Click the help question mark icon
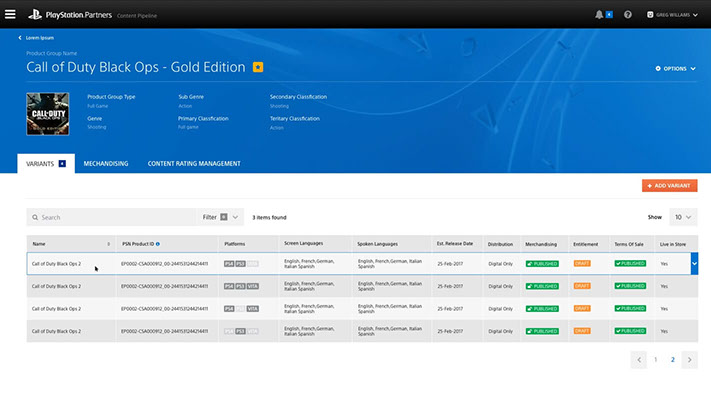 [x=628, y=15]
